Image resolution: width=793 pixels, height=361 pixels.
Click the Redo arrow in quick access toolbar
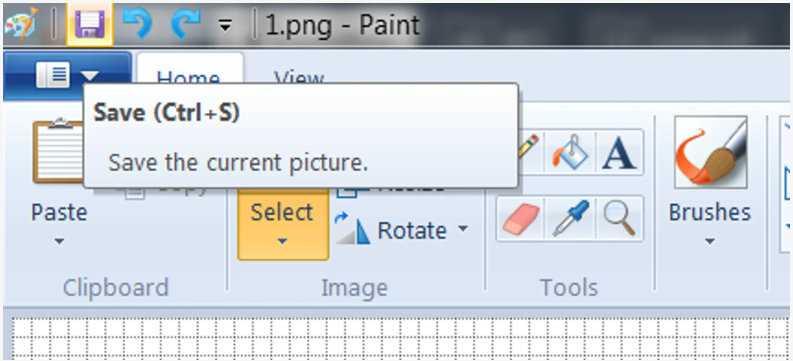[186, 24]
